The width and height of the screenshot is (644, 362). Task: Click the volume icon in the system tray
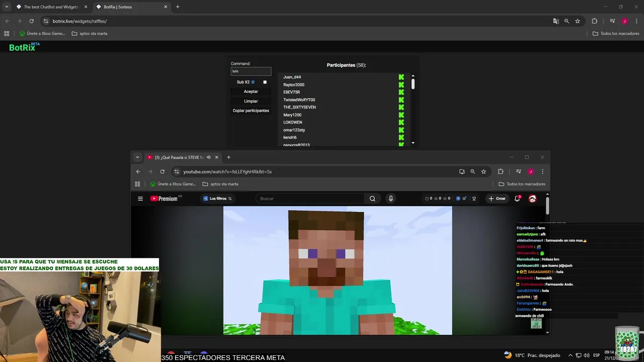(x=587, y=355)
